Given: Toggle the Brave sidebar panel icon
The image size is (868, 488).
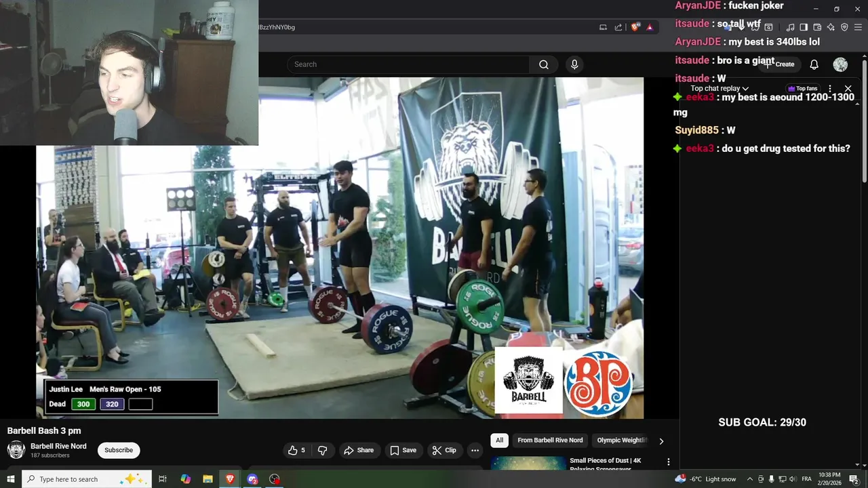Looking at the screenshot, I should point(804,27).
